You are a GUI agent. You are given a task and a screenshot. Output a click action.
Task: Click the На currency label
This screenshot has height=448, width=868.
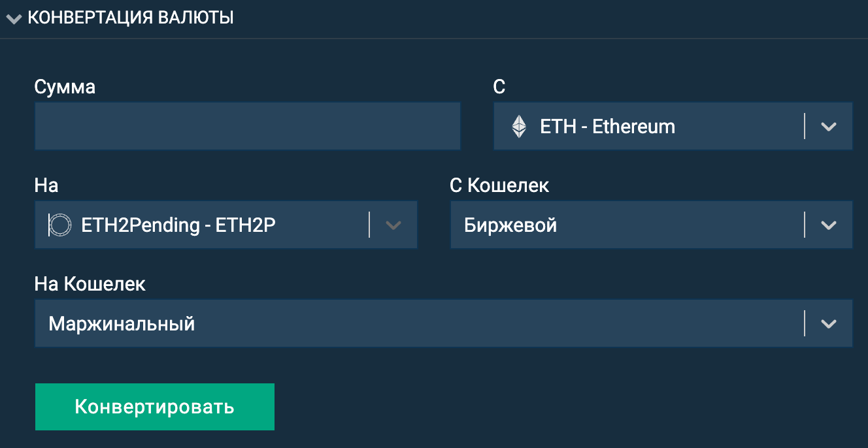pyautogui.click(x=46, y=185)
